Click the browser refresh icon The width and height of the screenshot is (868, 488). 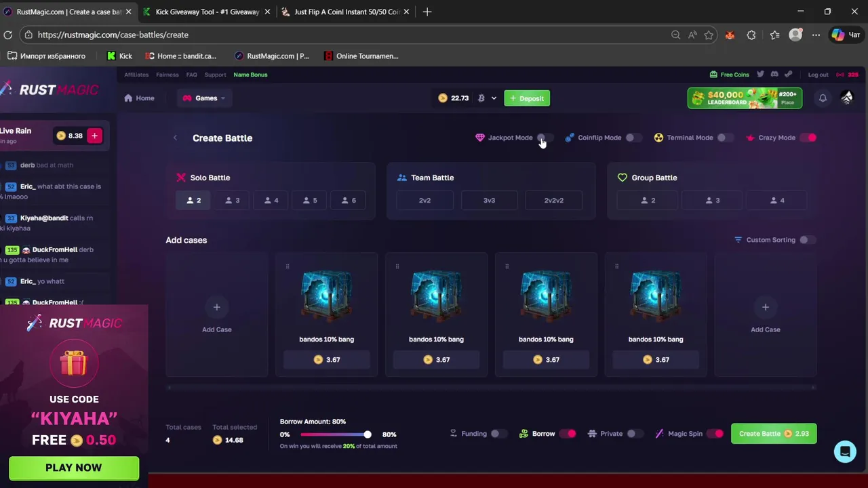(x=8, y=35)
